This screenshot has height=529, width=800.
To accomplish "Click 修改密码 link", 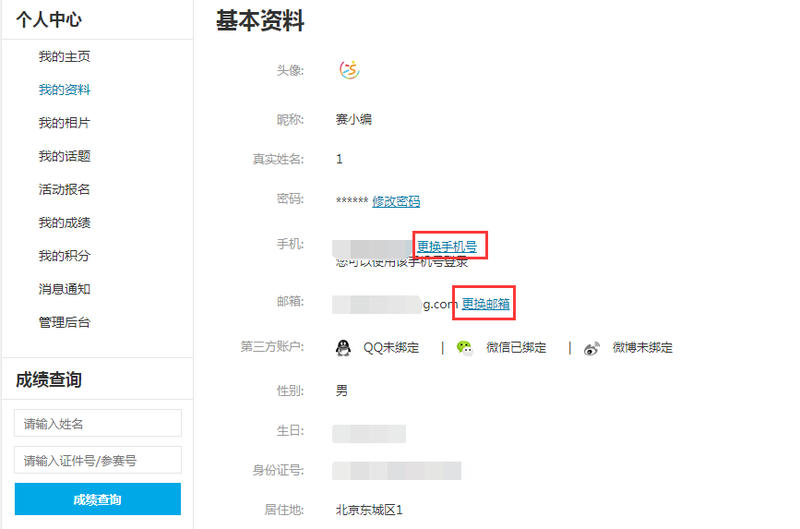I will click(x=396, y=201).
